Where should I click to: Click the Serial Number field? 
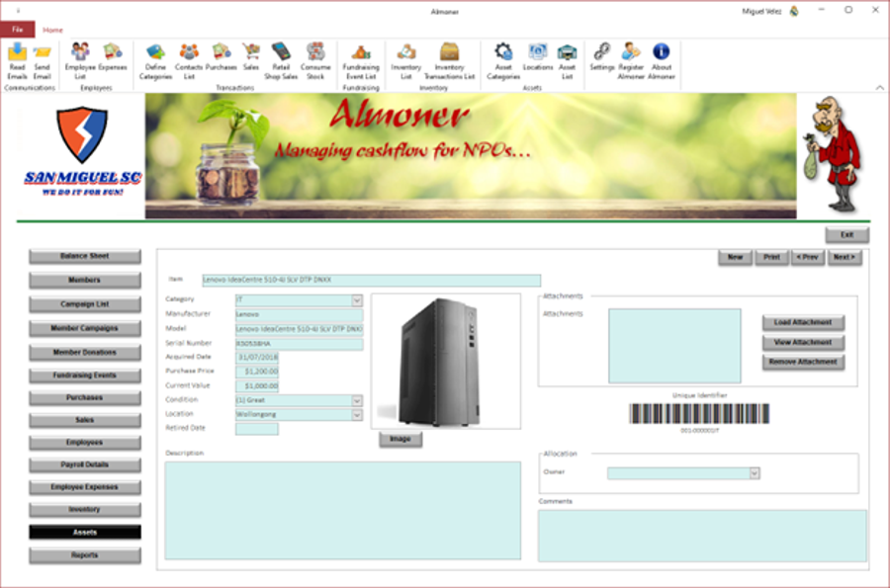299,344
